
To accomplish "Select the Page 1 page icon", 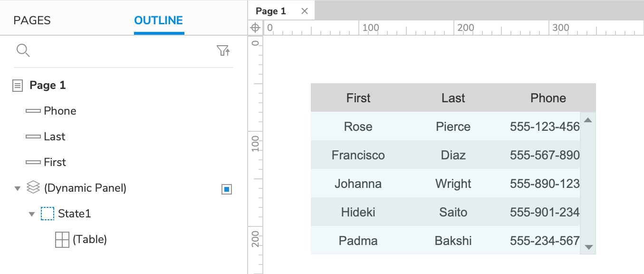I will (x=17, y=85).
